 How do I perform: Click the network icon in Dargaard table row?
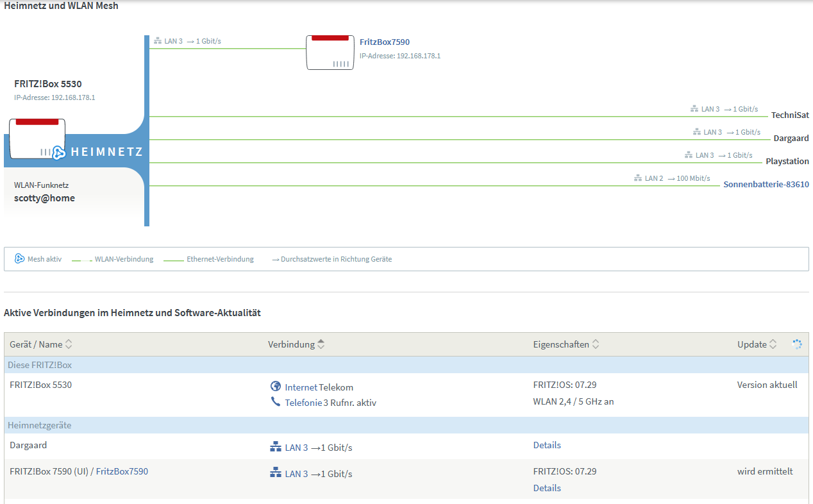click(276, 447)
